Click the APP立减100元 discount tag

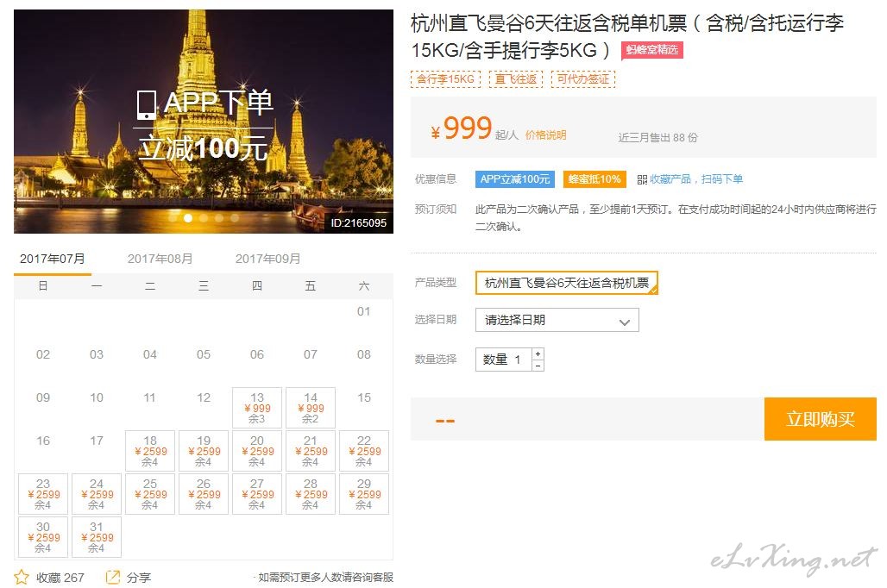[x=515, y=179]
